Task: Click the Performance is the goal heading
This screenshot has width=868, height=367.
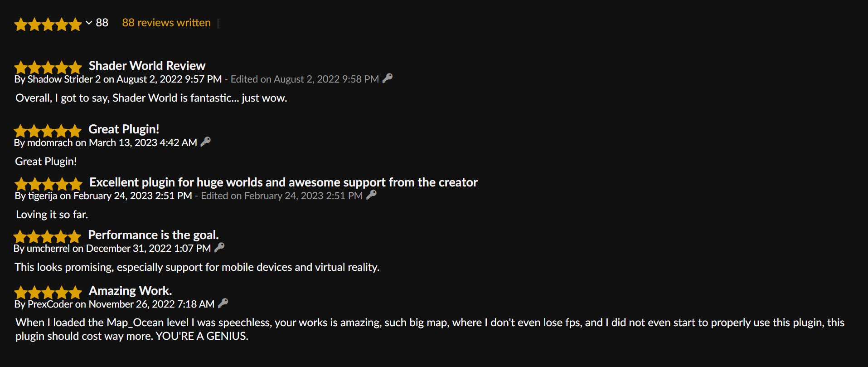Action: [153, 235]
